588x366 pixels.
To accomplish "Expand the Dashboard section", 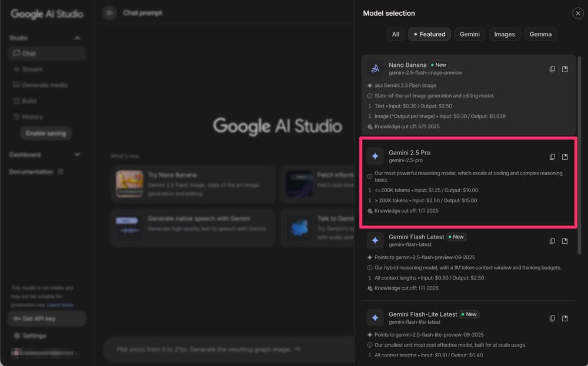I will [x=77, y=155].
